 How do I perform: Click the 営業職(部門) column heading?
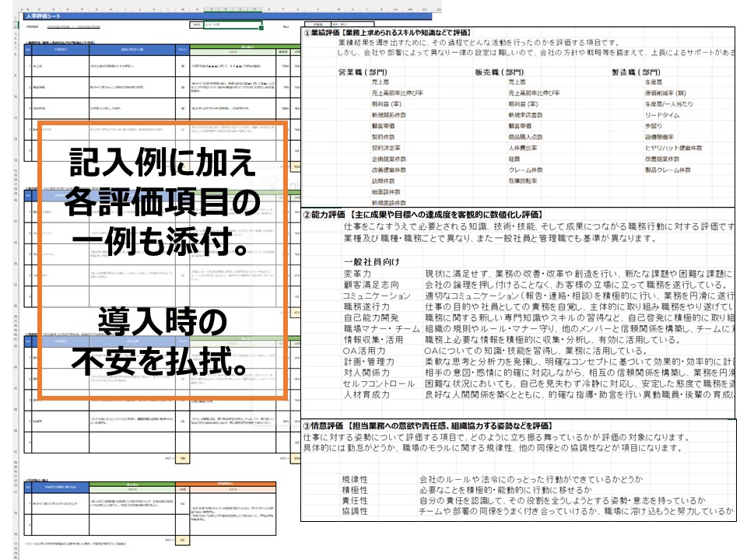[363, 72]
